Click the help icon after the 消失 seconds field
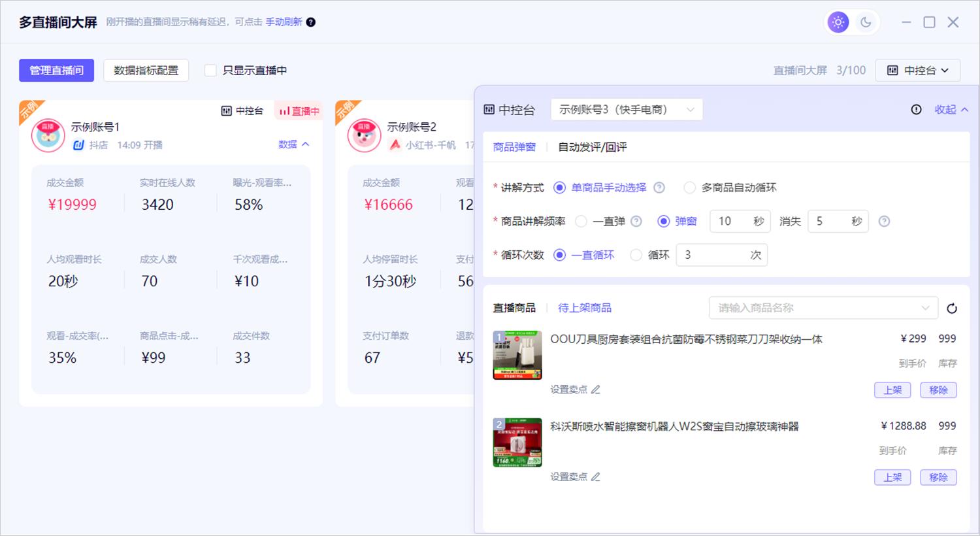Image resolution: width=980 pixels, height=536 pixels. [884, 222]
